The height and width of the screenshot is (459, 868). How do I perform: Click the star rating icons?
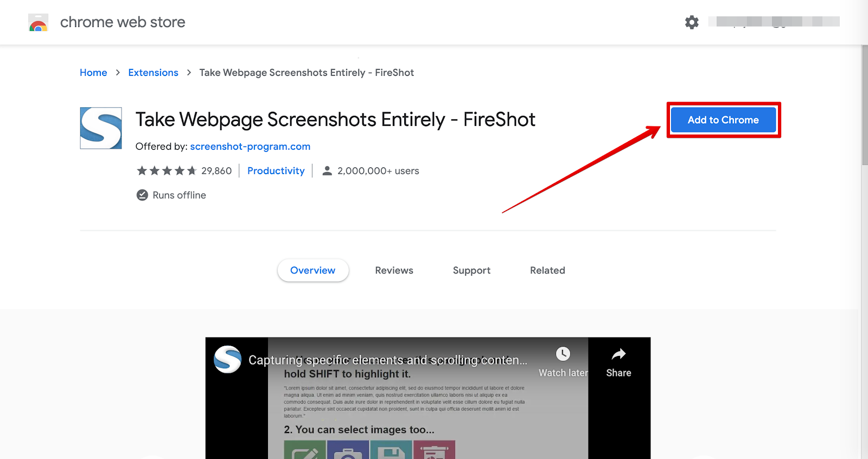167,171
